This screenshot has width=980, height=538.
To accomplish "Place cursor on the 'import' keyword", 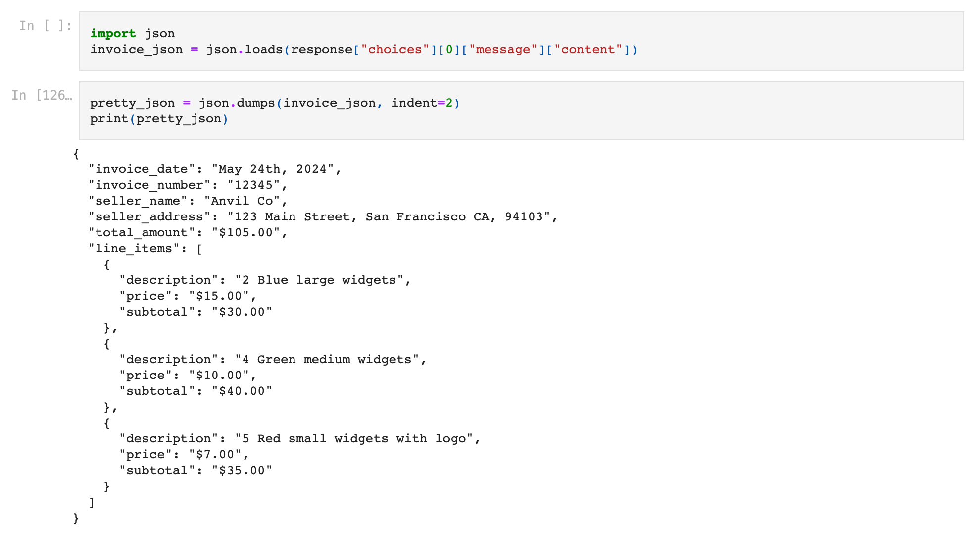I will click(113, 33).
